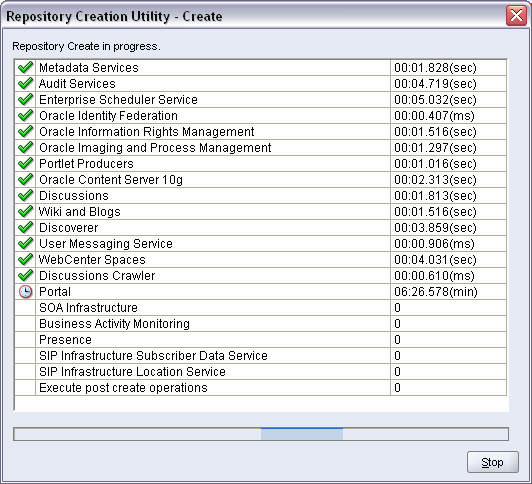Select the SOA Infrastructure row

[x=261, y=308]
